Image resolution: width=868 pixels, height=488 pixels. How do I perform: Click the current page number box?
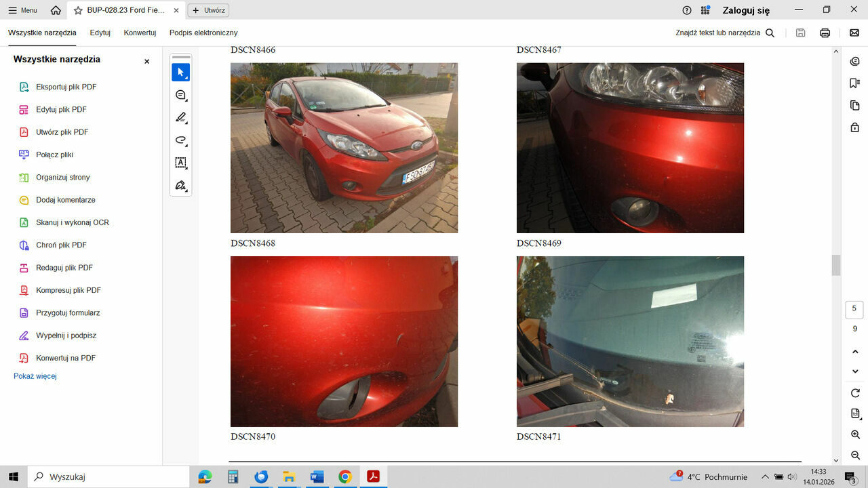(x=854, y=310)
